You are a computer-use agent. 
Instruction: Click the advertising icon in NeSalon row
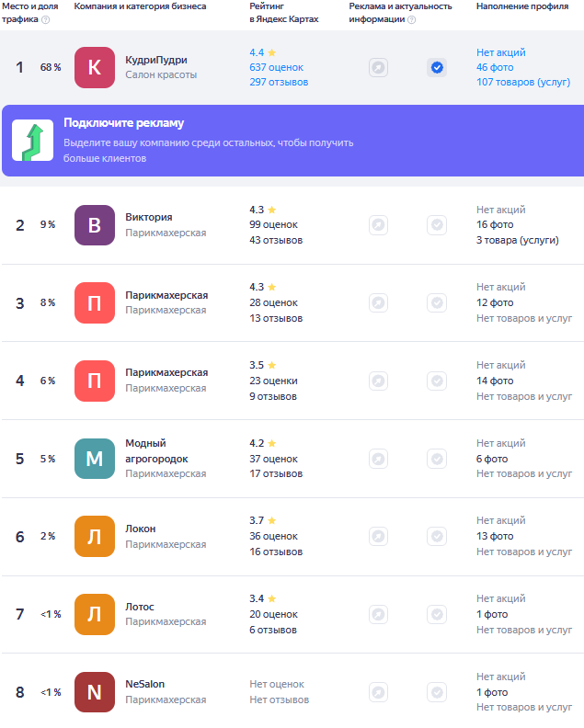click(379, 693)
